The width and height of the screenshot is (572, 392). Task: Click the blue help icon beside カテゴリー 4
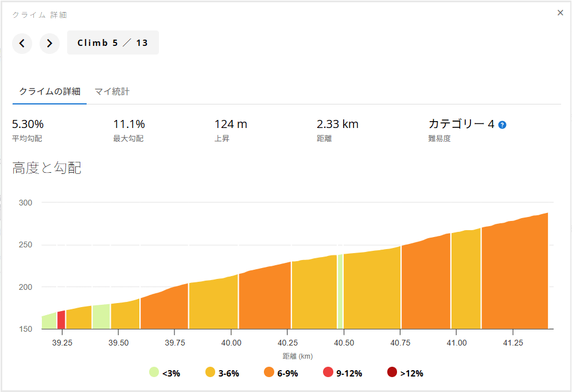click(x=502, y=125)
